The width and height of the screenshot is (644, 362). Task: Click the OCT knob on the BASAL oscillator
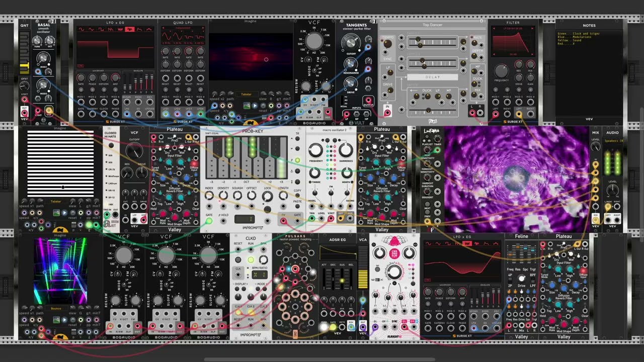point(50,40)
